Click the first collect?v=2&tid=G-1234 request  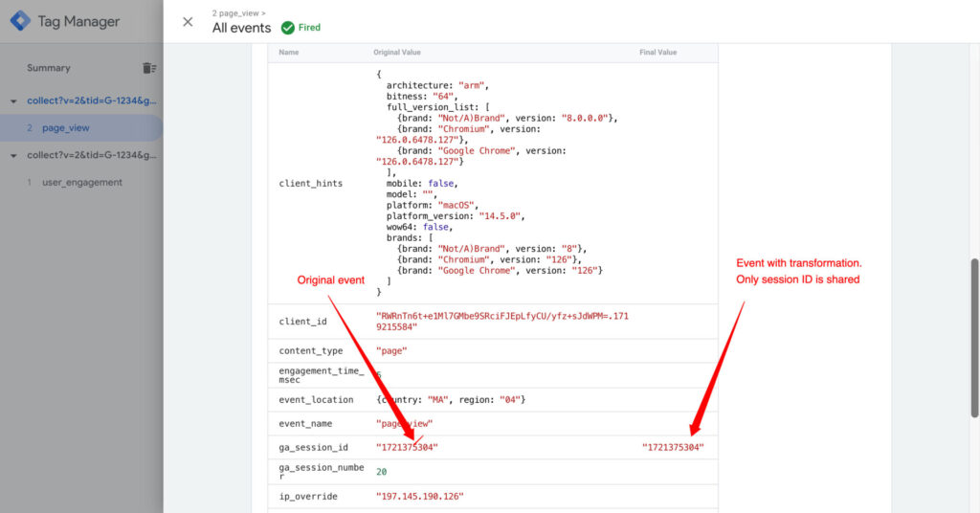(91, 100)
